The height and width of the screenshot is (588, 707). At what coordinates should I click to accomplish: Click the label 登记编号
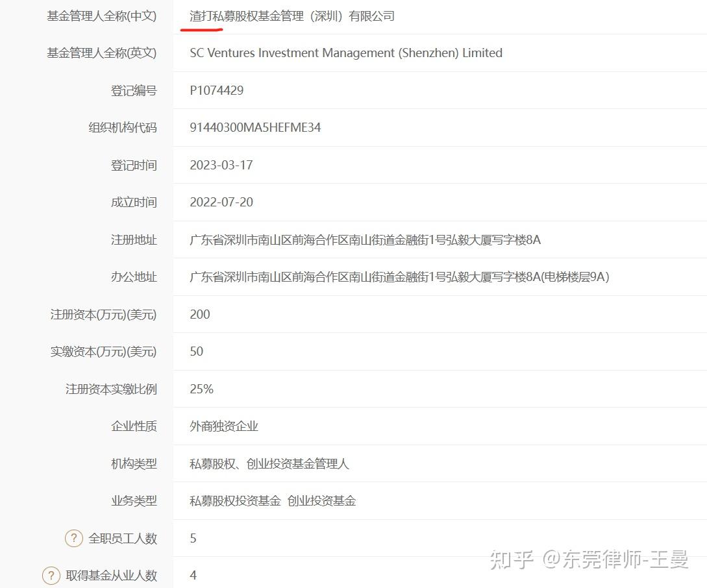pos(134,91)
